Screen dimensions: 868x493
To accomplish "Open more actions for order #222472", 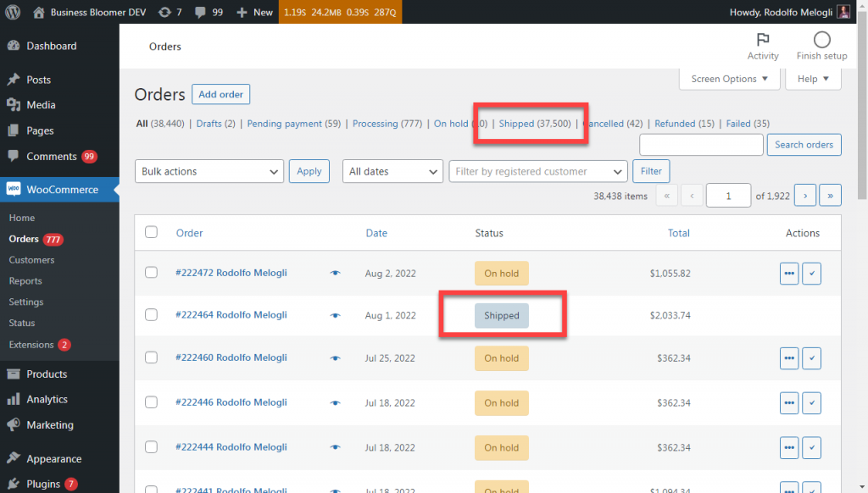I will click(x=789, y=274).
